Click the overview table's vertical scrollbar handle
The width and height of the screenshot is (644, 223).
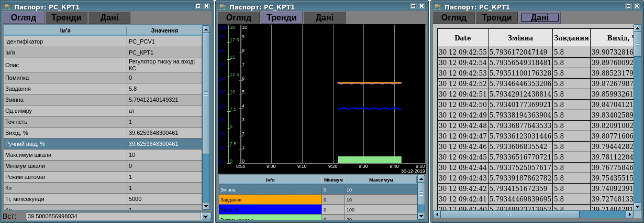(x=206, y=93)
